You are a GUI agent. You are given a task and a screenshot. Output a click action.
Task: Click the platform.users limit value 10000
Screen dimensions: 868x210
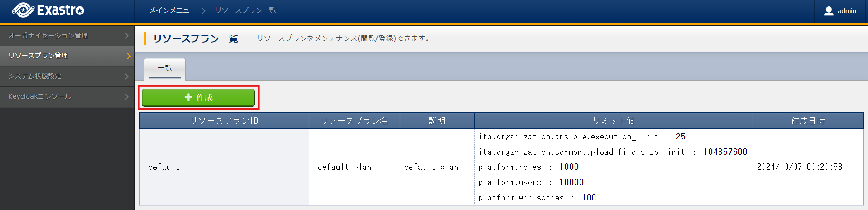tap(571, 182)
